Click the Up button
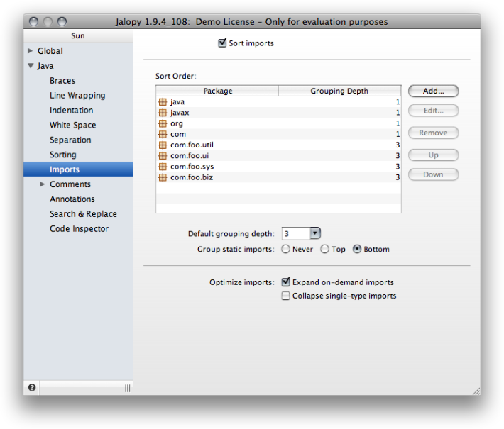 tap(433, 155)
